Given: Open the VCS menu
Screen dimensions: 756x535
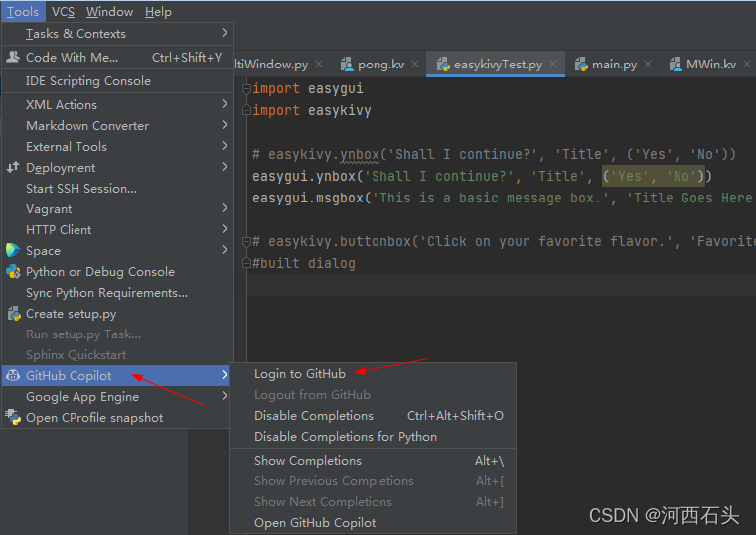Looking at the screenshot, I should (x=64, y=12).
